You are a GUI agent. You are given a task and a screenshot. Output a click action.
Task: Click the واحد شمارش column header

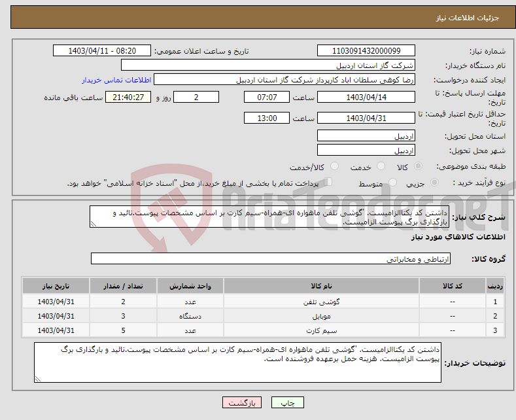click(x=190, y=286)
